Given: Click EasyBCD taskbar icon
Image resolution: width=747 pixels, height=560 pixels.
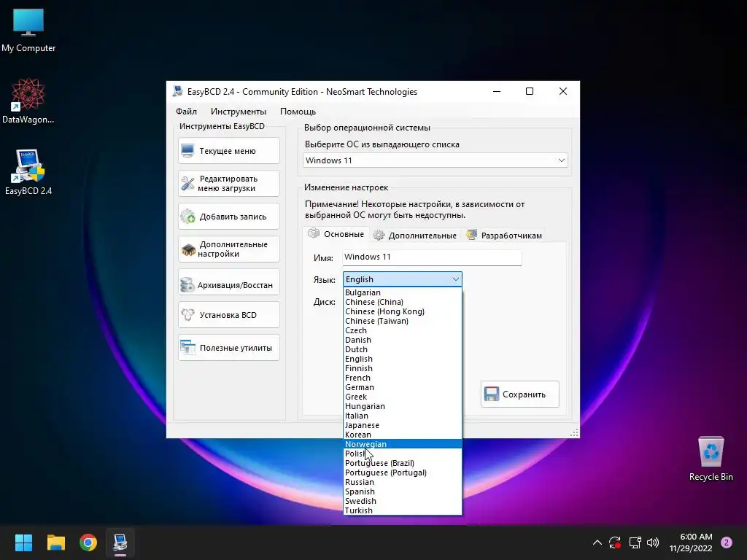Looking at the screenshot, I should click(x=120, y=542).
